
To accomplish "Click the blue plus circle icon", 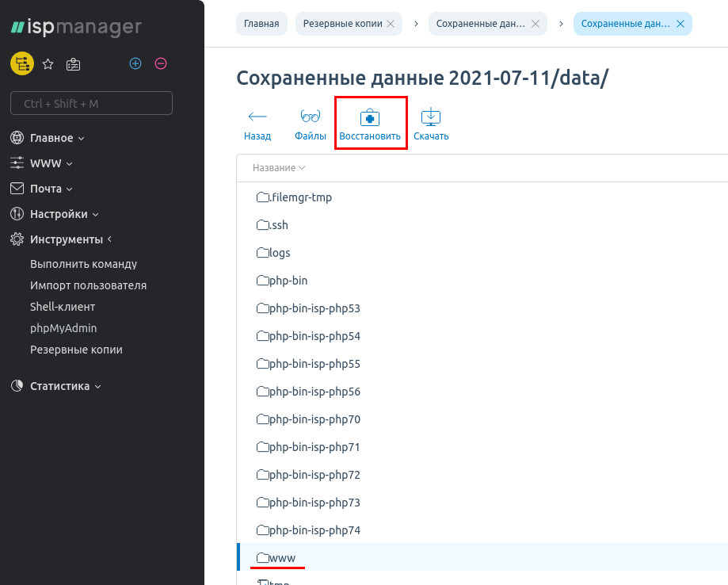I will coord(135,63).
